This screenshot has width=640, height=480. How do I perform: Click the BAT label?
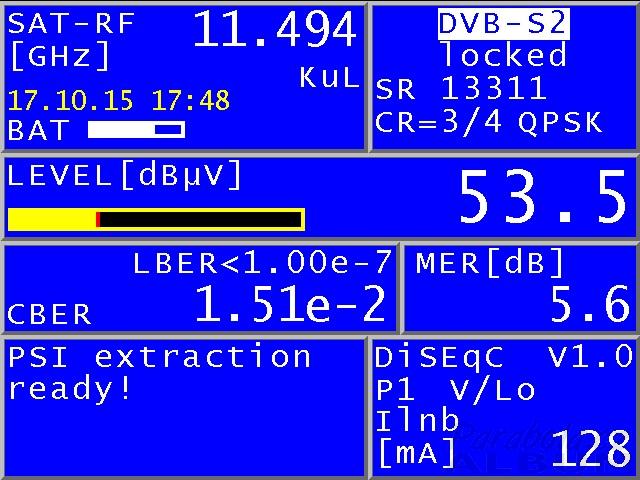[x=38, y=131]
